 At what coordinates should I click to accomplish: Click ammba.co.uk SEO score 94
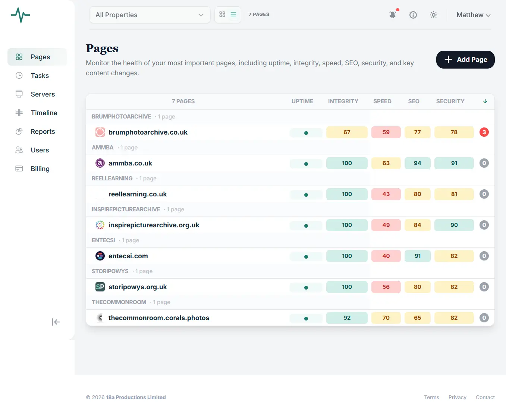[418, 163]
